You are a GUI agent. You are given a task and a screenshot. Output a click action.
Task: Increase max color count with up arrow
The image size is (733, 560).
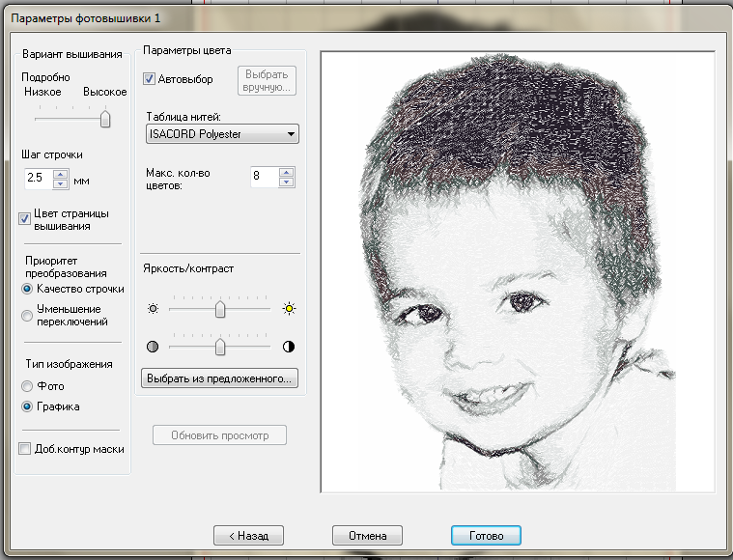point(286,172)
